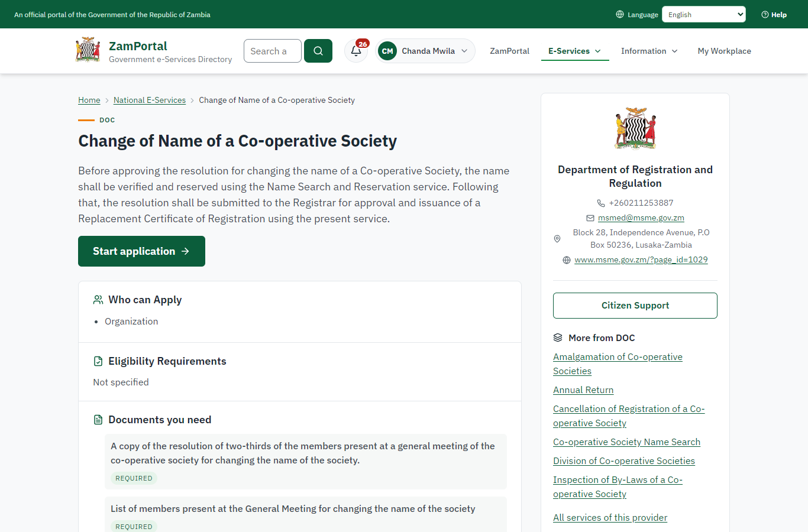Click the Eligibility Requirements document icon
The height and width of the screenshot is (532, 808).
pyautogui.click(x=98, y=361)
